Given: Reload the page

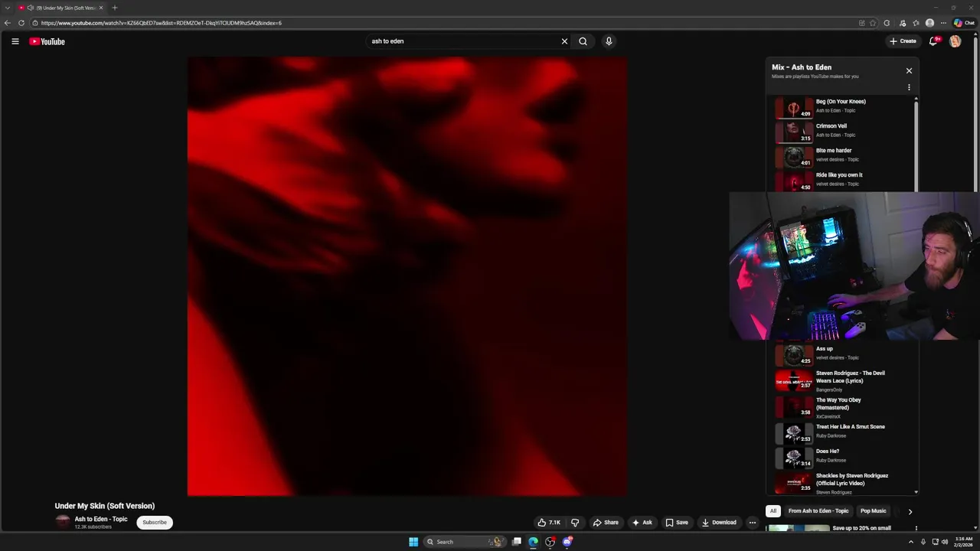Looking at the screenshot, I should click(21, 23).
